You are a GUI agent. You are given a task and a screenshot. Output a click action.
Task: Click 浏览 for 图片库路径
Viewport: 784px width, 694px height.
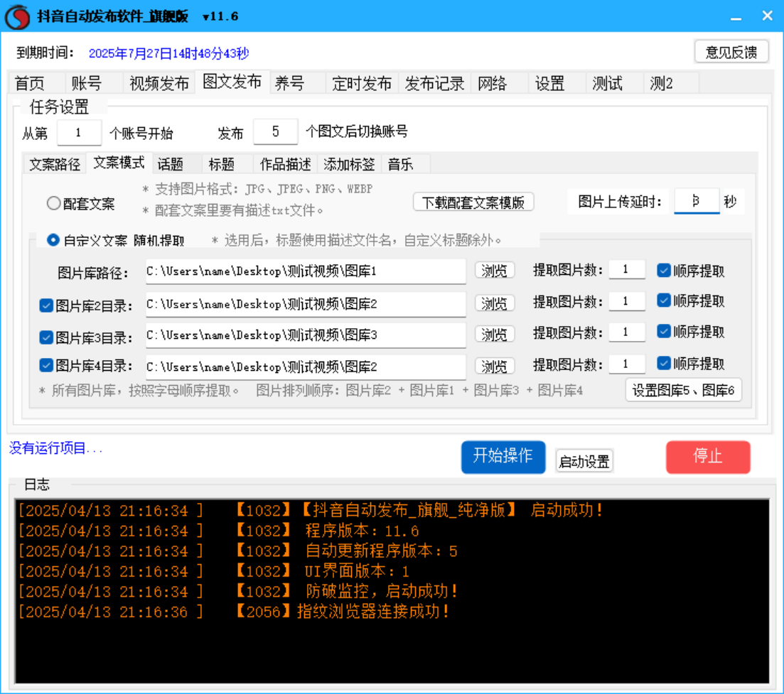click(x=494, y=271)
